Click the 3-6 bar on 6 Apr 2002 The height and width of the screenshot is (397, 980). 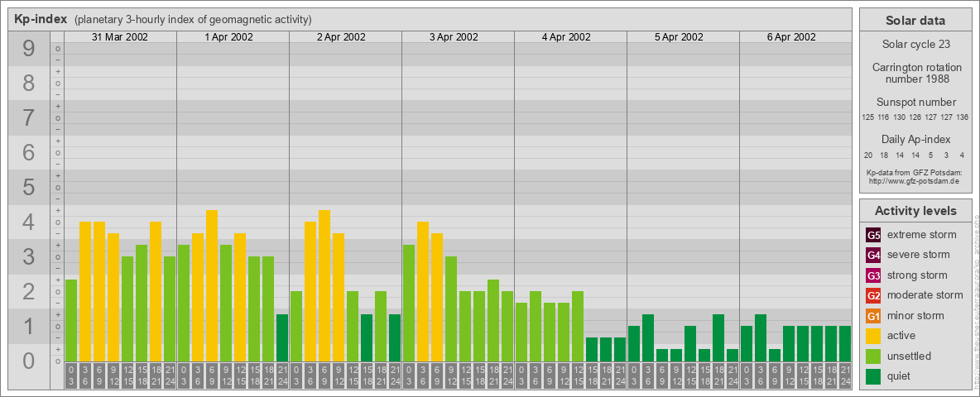click(x=761, y=337)
